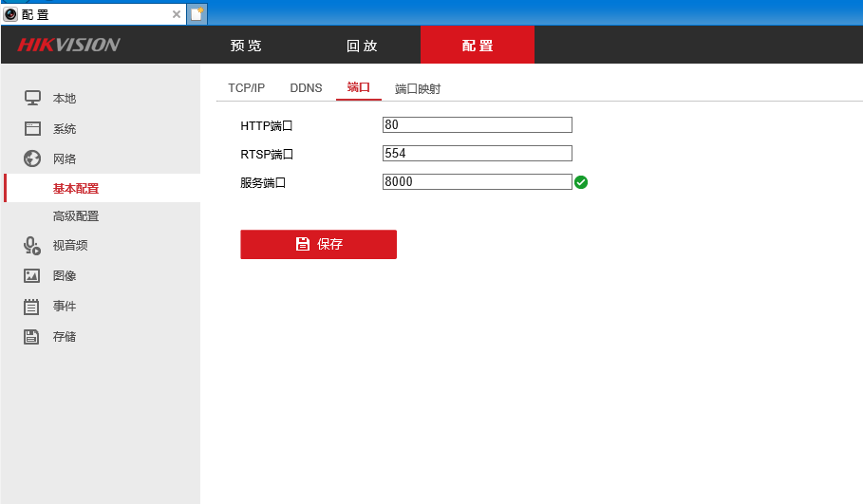Go to 回放 in top navigation

pos(362,46)
